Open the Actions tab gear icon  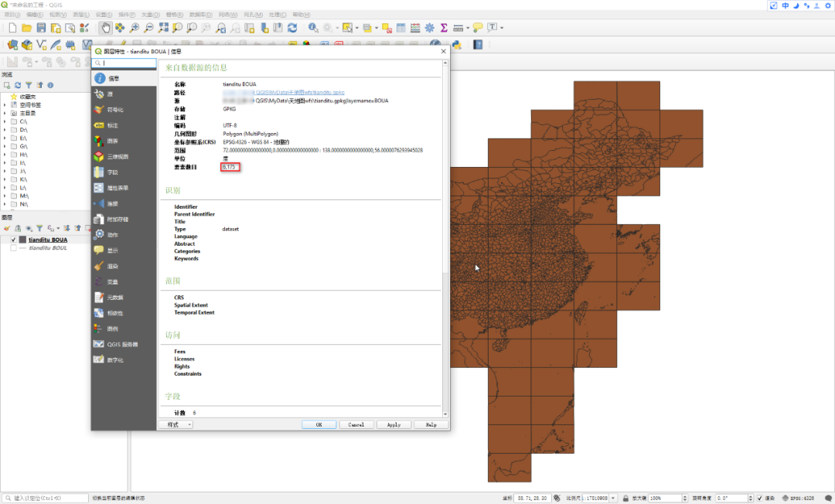(99, 235)
